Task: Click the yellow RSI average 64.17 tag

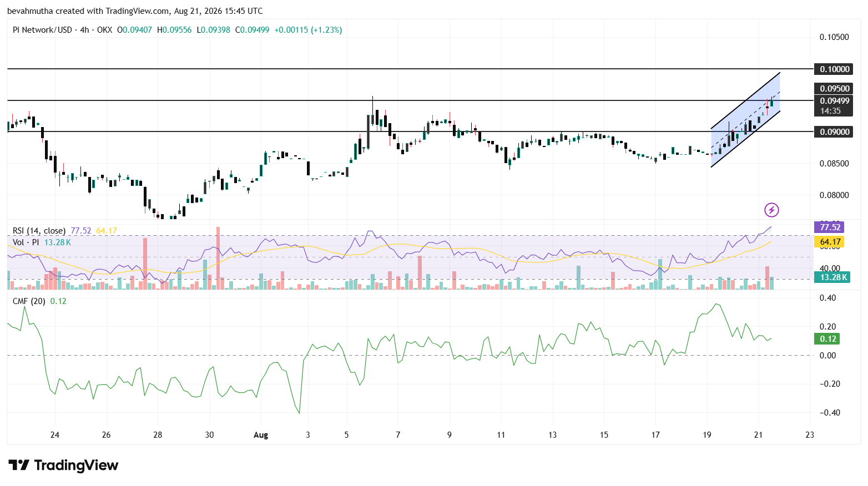Action: (x=830, y=242)
